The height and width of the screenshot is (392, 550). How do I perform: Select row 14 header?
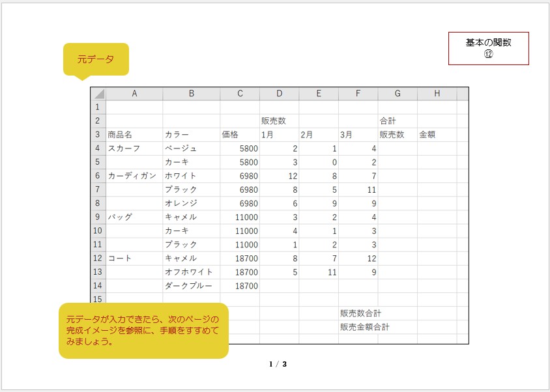[x=98, y=286]
